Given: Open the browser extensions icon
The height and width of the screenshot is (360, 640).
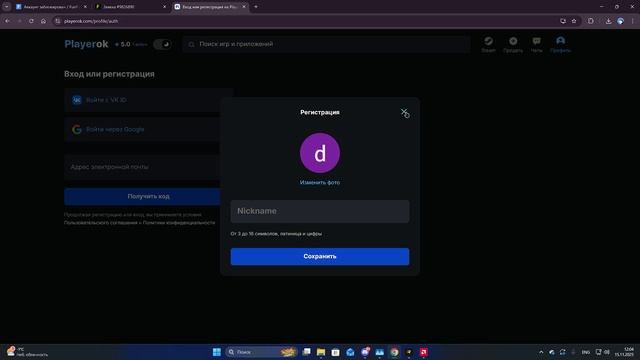Looking at the screenshot, I should click(591, 21).
